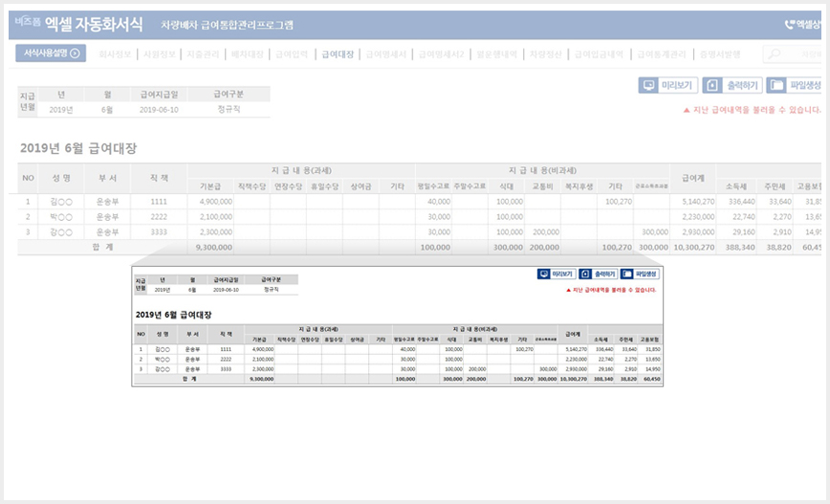Screen dimensions: 830x504
Task: Open the 회사정보 menu tab
Action: pos(115,54)
